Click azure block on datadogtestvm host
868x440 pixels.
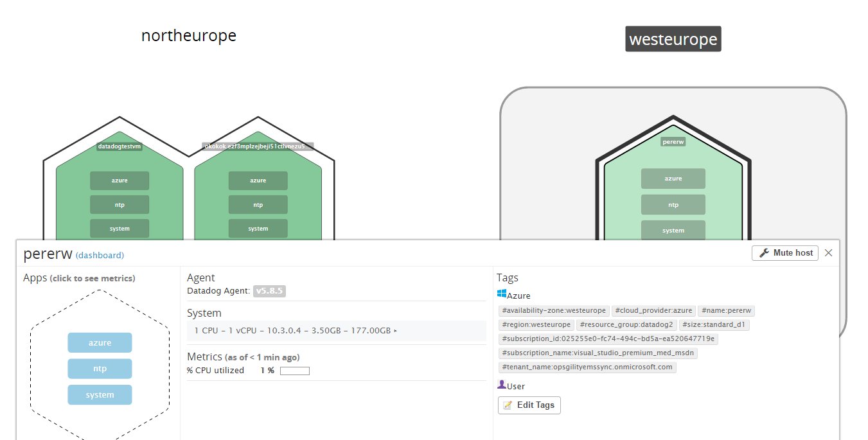click(120, 180)
